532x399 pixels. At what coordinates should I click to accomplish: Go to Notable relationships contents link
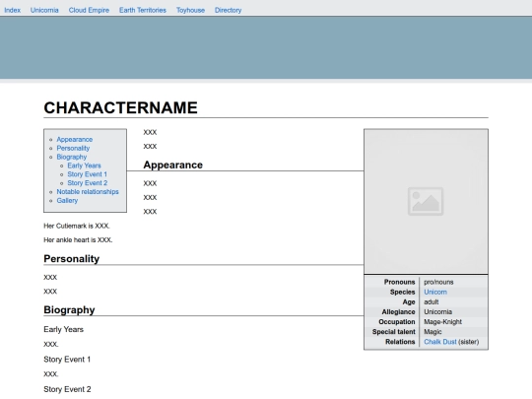click(88, 192)
